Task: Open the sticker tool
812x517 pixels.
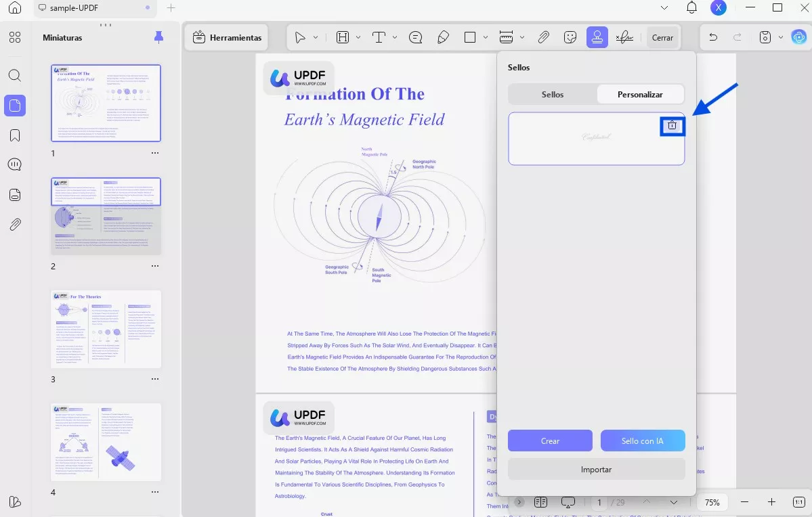Action: coord(570,37)
